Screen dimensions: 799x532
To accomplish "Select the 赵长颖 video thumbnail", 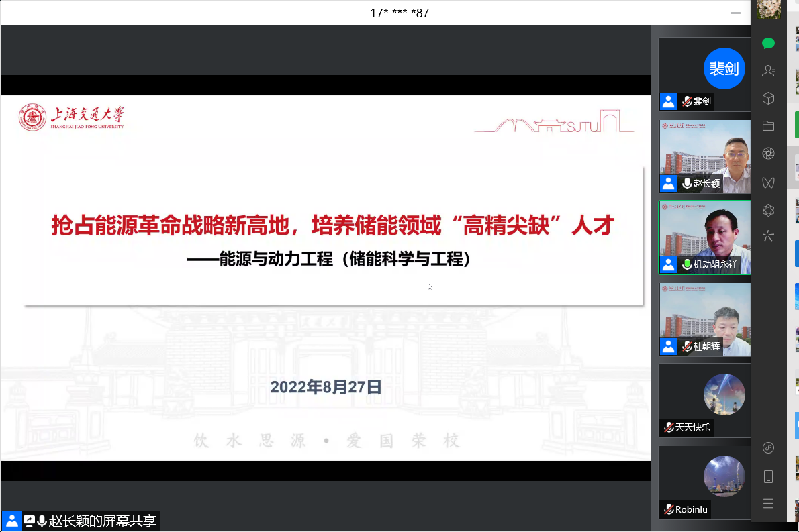I will [705, 156].
